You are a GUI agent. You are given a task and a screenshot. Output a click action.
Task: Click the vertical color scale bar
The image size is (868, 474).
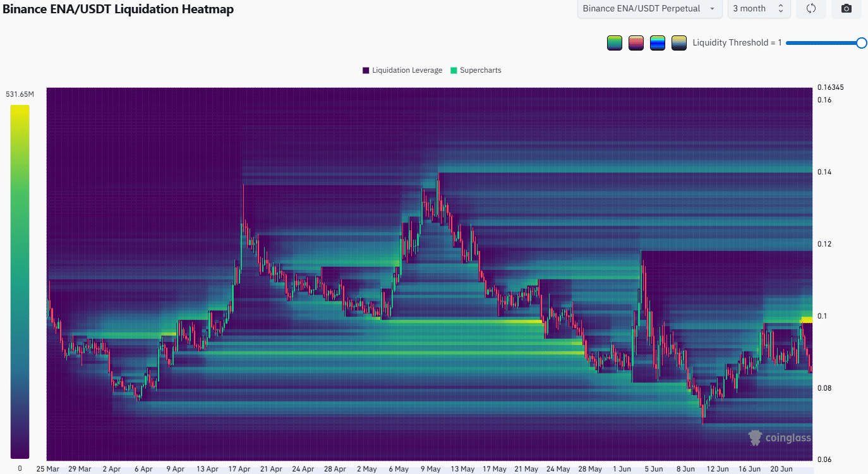pos(20,281)
